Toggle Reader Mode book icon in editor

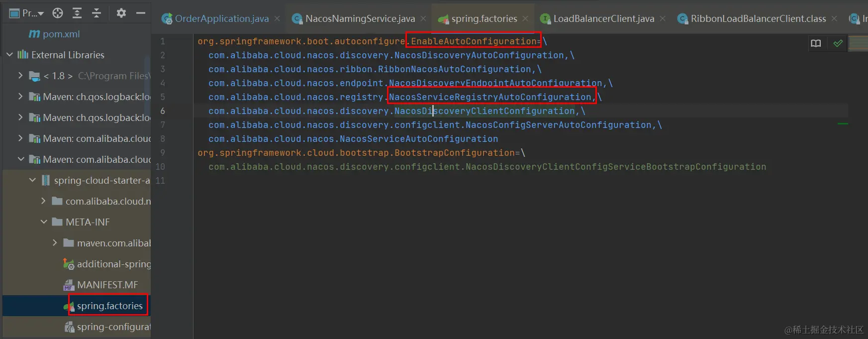pos(816,43)
